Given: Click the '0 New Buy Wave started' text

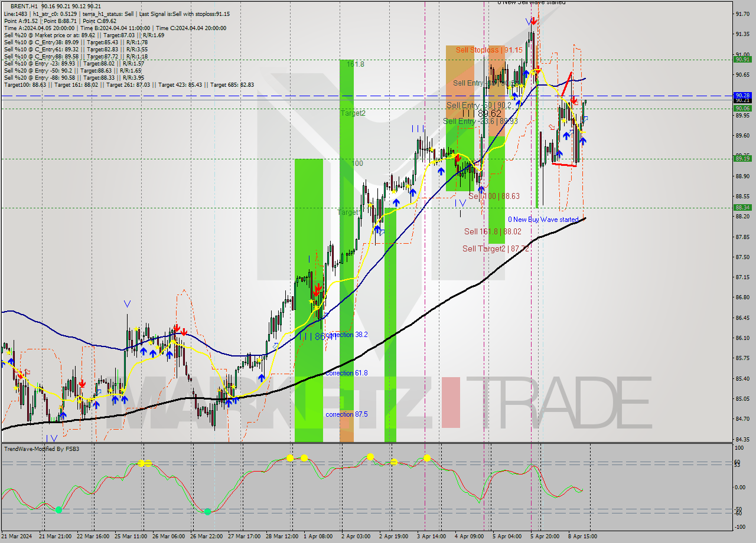Looking at the screenshot, I should (543, 220).
